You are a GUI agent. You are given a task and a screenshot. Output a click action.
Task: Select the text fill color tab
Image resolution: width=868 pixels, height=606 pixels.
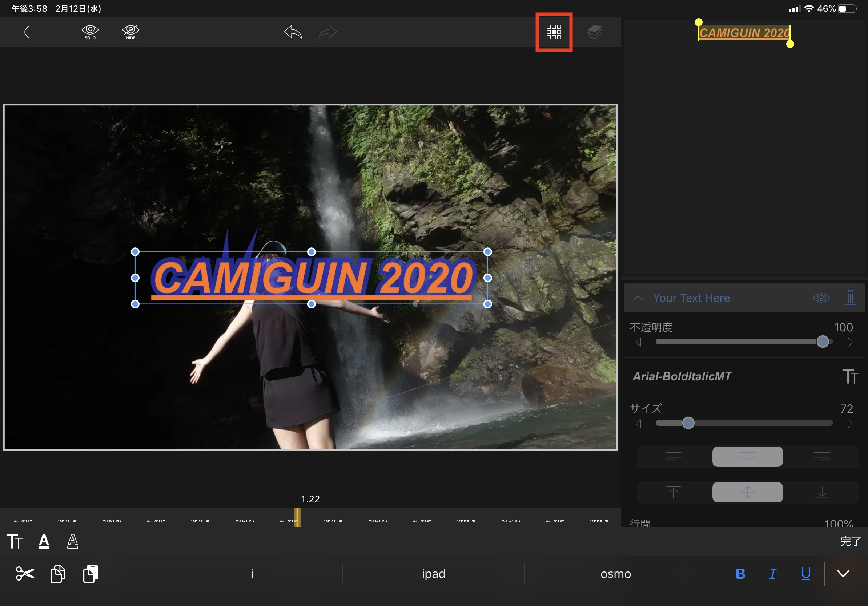pyautogui.click(x=44, y=541)
